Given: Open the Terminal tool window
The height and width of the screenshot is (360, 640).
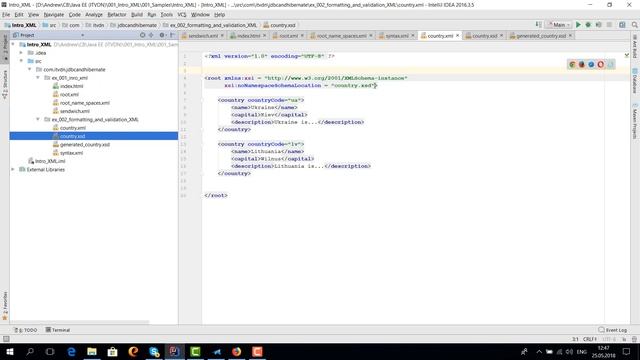Looking at the screenshot, I should click(58, 330).
